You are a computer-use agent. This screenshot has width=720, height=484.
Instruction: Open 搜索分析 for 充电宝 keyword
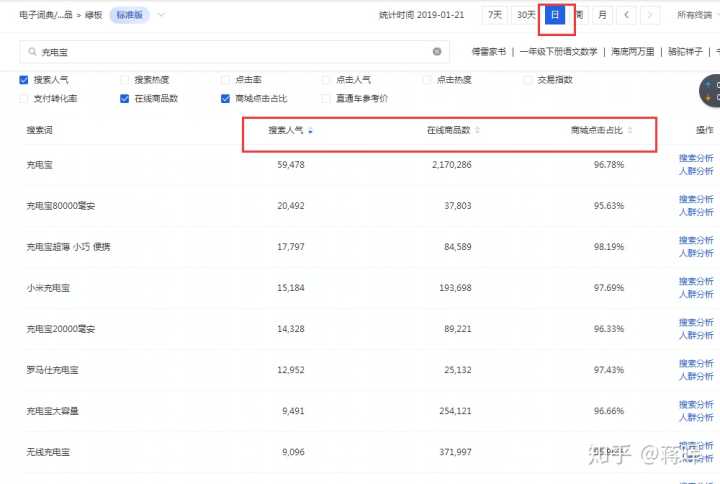point(697,157)
